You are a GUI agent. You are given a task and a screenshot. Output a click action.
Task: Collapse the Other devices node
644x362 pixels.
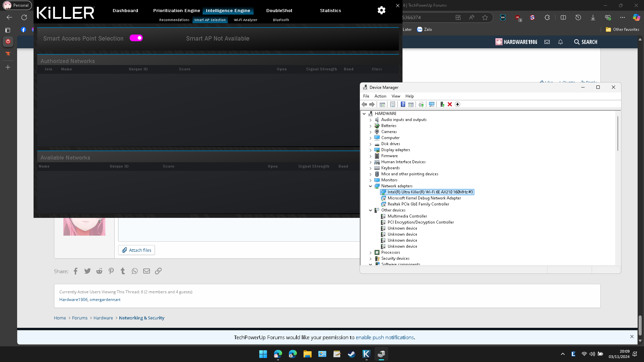coord(371,210)
